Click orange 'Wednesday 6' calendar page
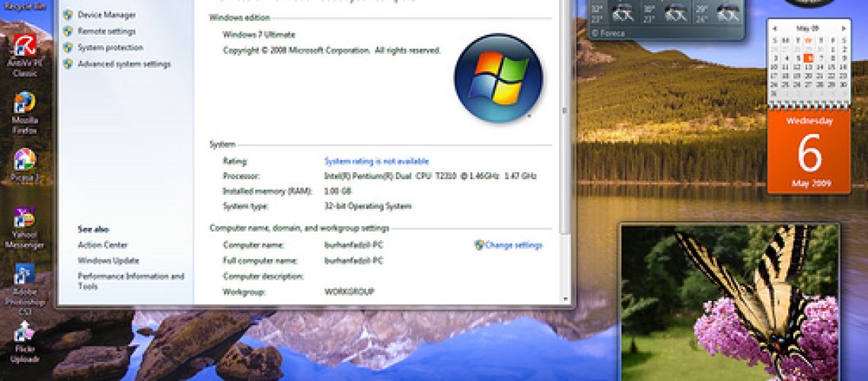 click(x=809, y=151)
